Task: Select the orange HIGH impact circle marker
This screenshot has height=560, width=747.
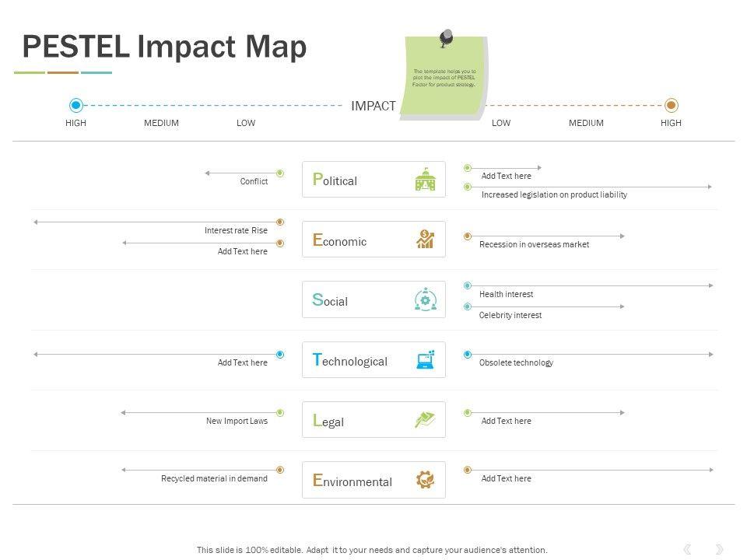Action: click(x=672, y=105)
